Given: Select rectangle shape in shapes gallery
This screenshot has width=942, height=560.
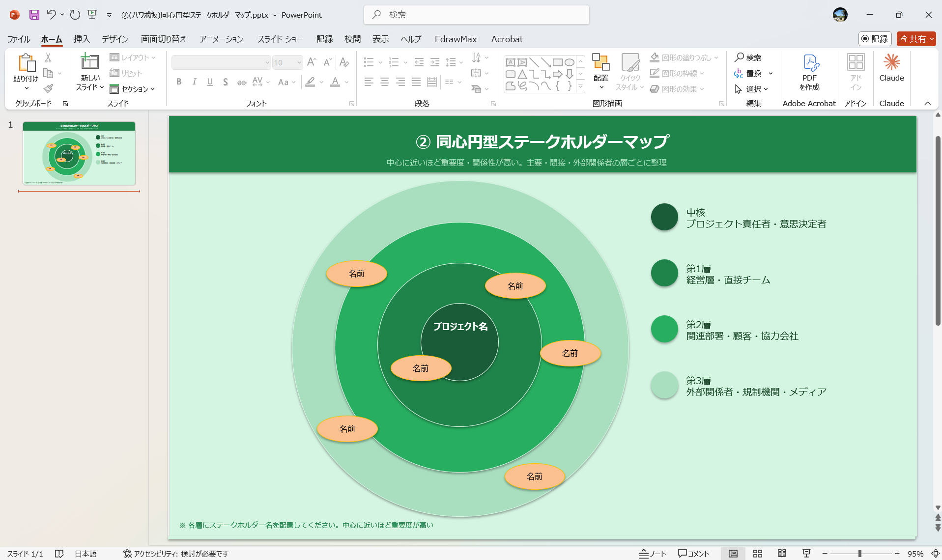Looking at the screenshot, I should click(x=557, y=62).
